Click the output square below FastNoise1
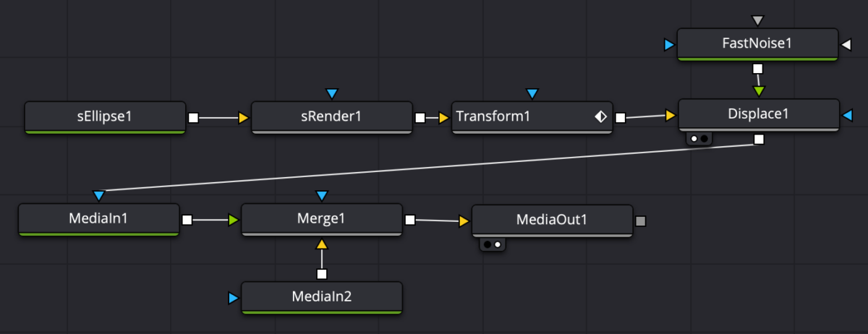868x334 pixels. pyautogui.click(x=757, y=69)
